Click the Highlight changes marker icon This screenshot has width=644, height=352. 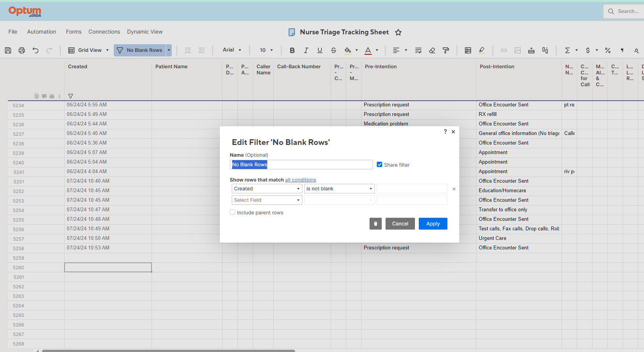pyautogui.click(x=482, y=50)
